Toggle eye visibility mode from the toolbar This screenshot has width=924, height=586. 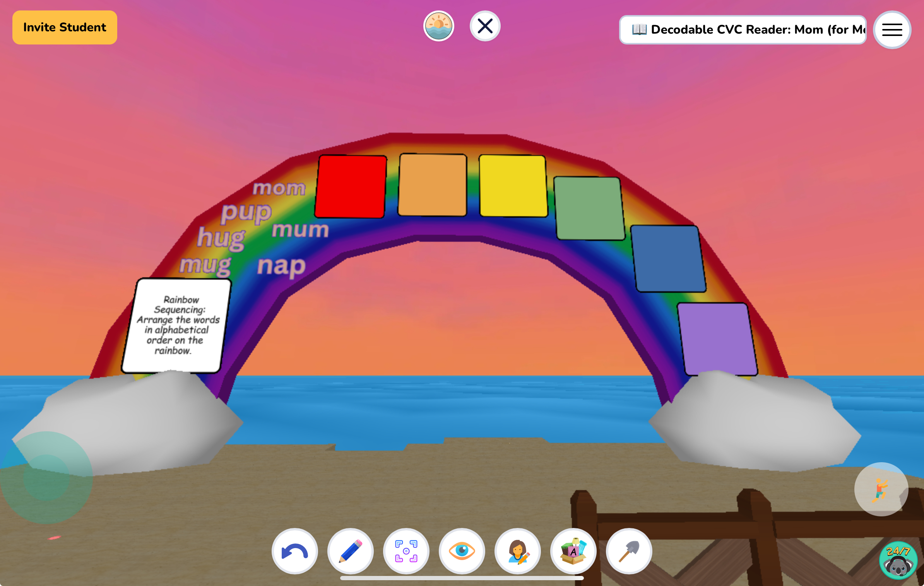[462, 551]
